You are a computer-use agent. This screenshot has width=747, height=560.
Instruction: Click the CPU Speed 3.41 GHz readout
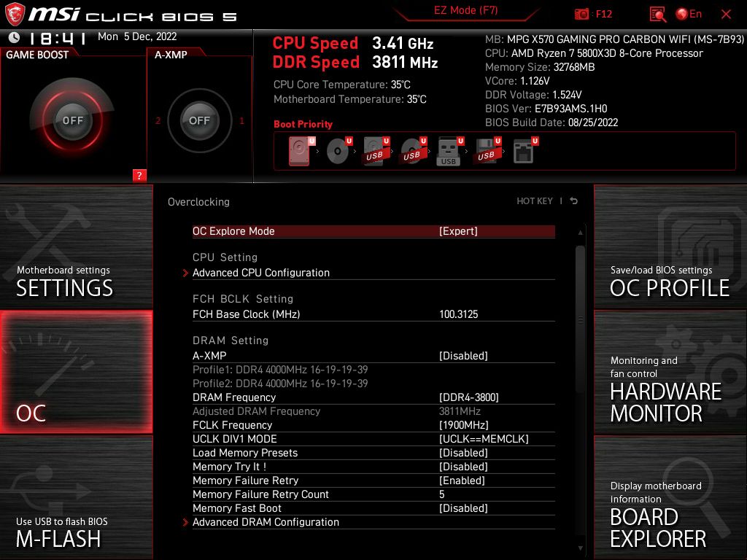point(353,43)
